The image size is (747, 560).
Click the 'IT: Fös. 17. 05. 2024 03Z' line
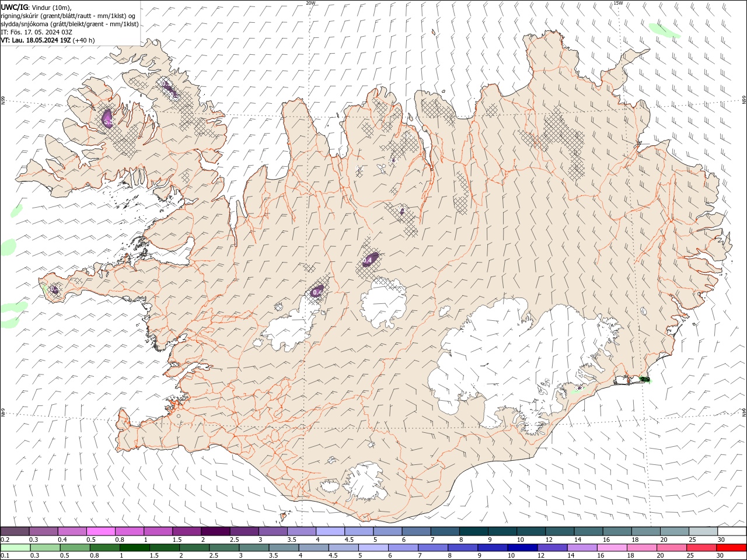(x=36, y=32)
